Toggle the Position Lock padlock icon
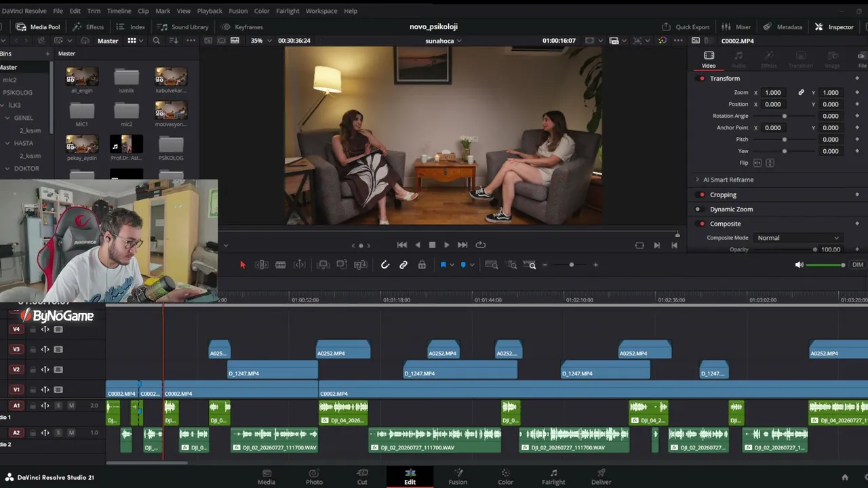Image resolution: width=868 pixels, height=488 pixels. tap(422, 265)
